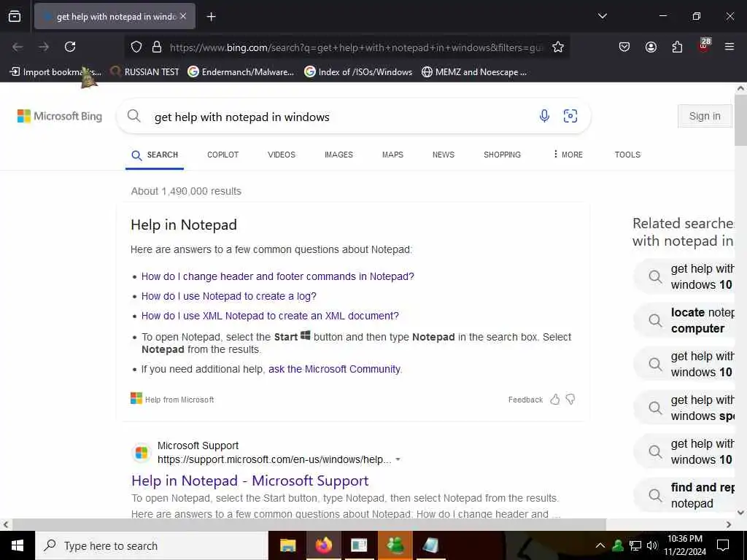This screenshot has width=747, height=560.
Task: Click the site security padlock icon
Action: (x=156, y=47)
